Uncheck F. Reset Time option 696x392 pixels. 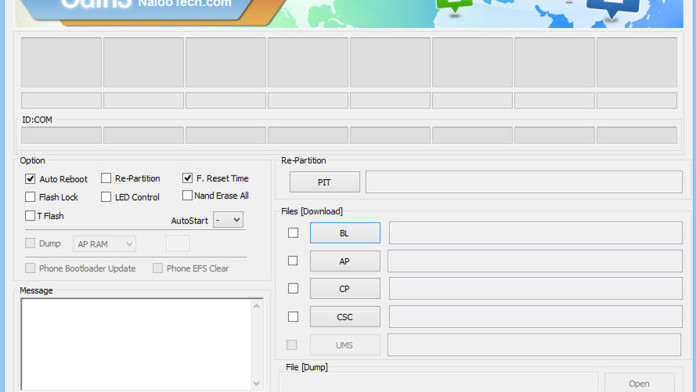pos(187,178)
